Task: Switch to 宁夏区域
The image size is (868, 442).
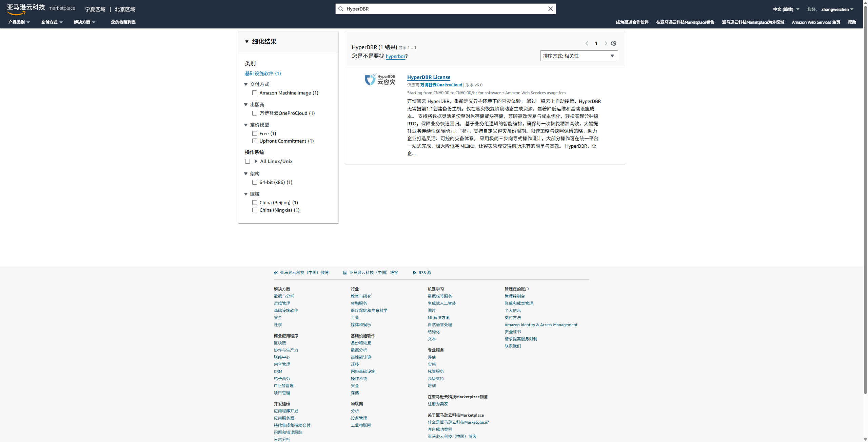Action: (x=95, y=9)
